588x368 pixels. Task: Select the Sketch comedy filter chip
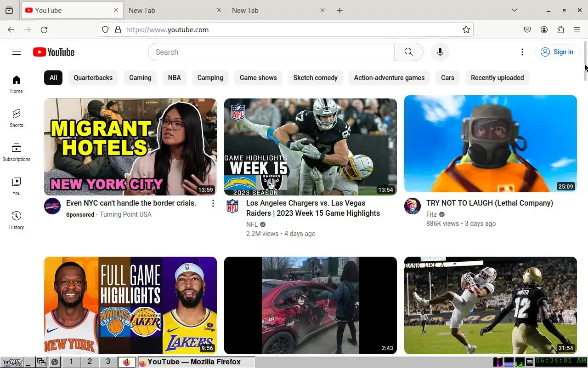316,78
